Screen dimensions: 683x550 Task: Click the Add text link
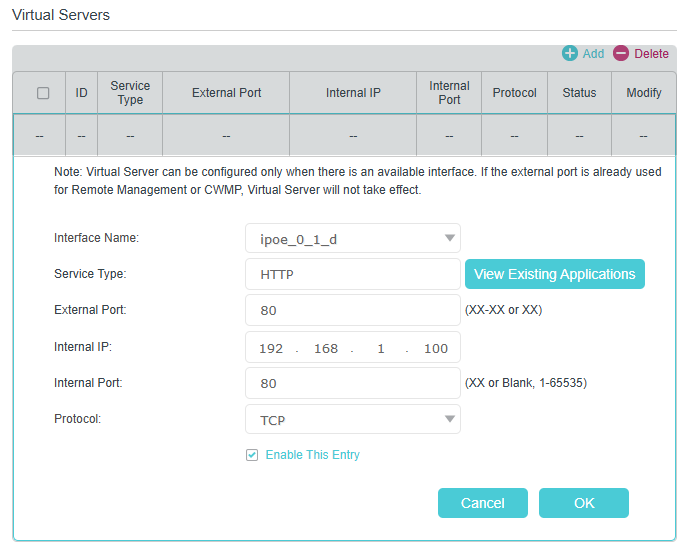(593, 54)
